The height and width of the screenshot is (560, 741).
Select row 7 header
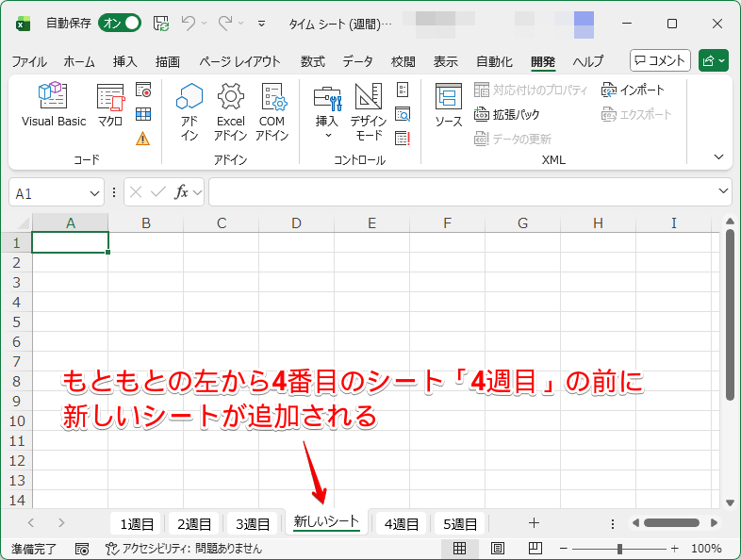[17, 361]
